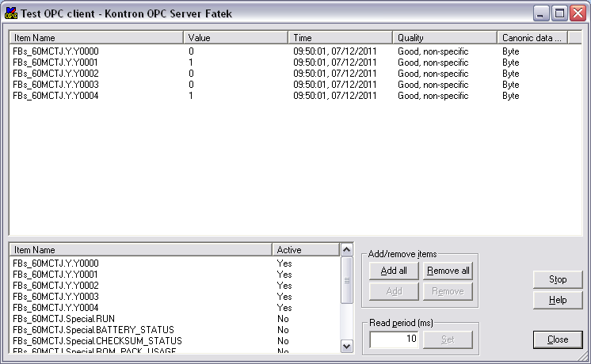Click the value 1 of Y0001 row

click(191, 62)
